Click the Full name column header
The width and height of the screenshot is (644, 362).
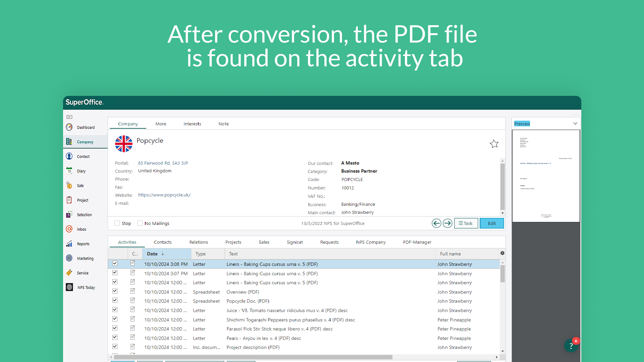point(467,254)
